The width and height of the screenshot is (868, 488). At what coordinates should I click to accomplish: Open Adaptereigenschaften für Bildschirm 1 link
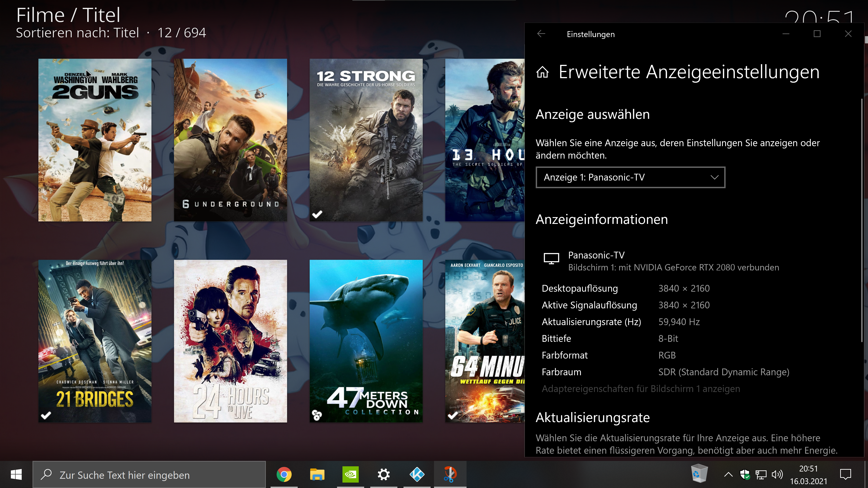click(x=641, y=389)
